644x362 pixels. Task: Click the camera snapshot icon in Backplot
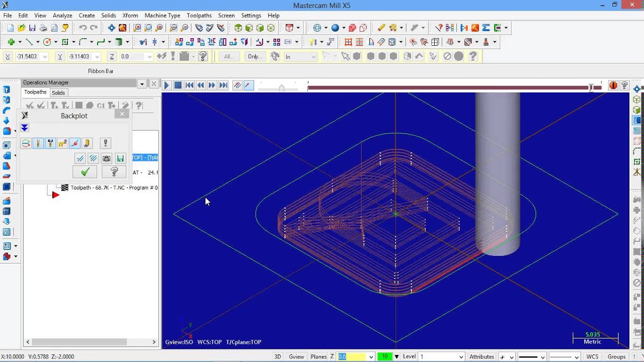click(x=107, y=158)
